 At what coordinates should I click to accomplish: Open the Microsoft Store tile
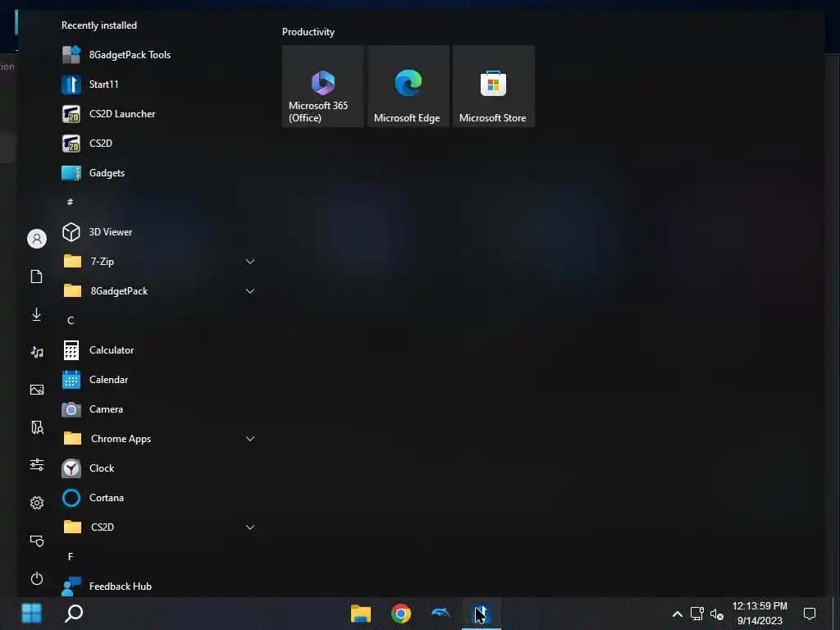[x=493, y=86]
